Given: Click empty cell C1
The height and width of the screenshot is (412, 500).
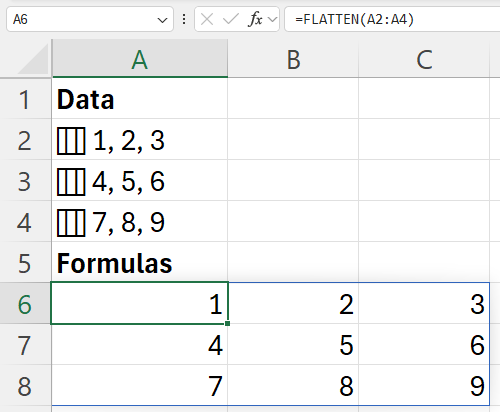Looking at the screenshot, I should pyautogui.click(x=424, y=99).
